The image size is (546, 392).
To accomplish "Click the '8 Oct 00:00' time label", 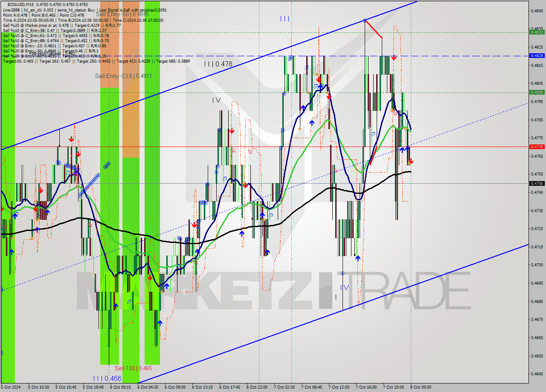I will (421, 387).
